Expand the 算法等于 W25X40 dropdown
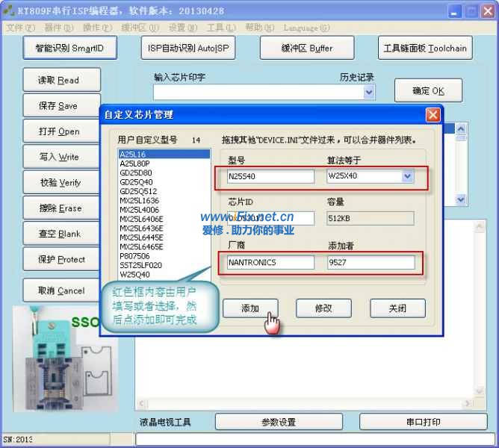Screen dimensions: 499x448 407,176
